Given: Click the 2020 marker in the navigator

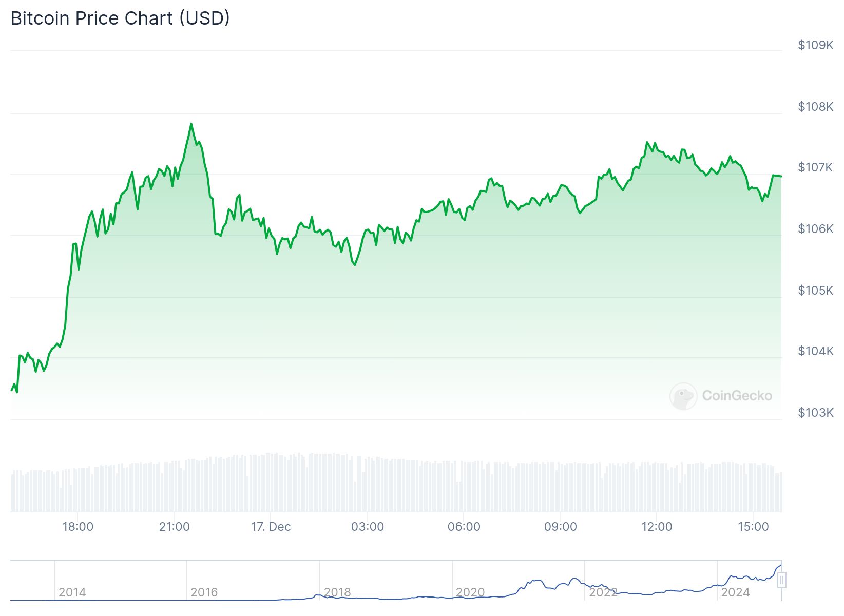Looking at the screenshot, I should tap(470, 592).
